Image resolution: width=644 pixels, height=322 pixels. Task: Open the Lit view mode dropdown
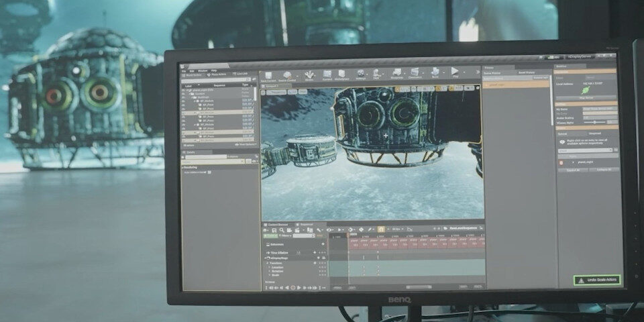(292, 92)
